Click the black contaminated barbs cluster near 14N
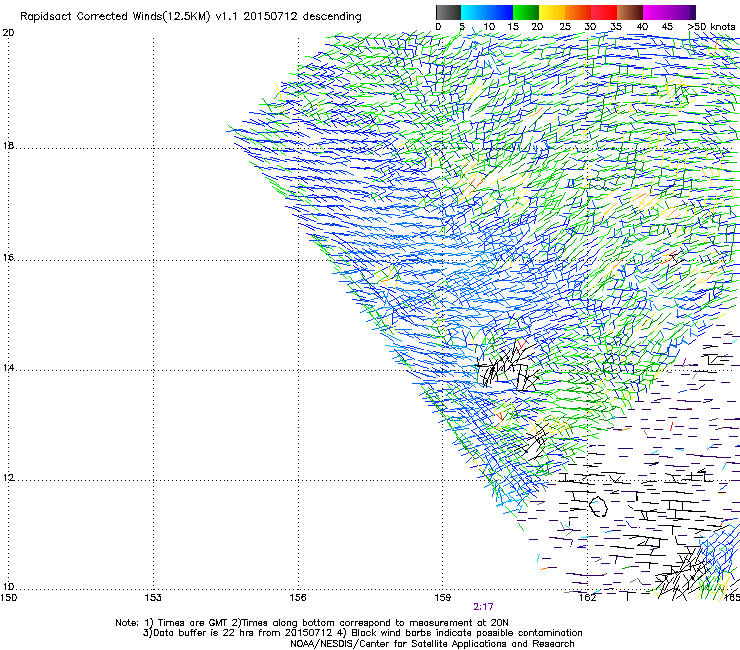Image resolution: width=740 pixels, height=650 pixels. pos(509,366)
